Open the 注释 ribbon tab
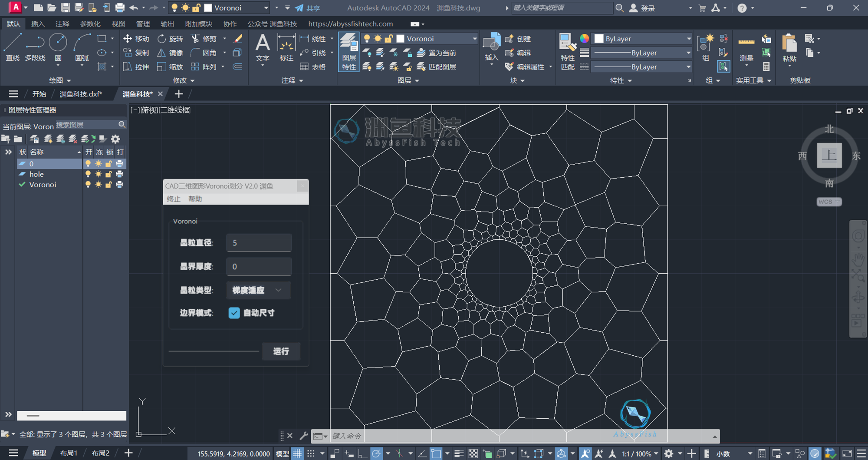 pyautogui.click(x=62, y=23)
